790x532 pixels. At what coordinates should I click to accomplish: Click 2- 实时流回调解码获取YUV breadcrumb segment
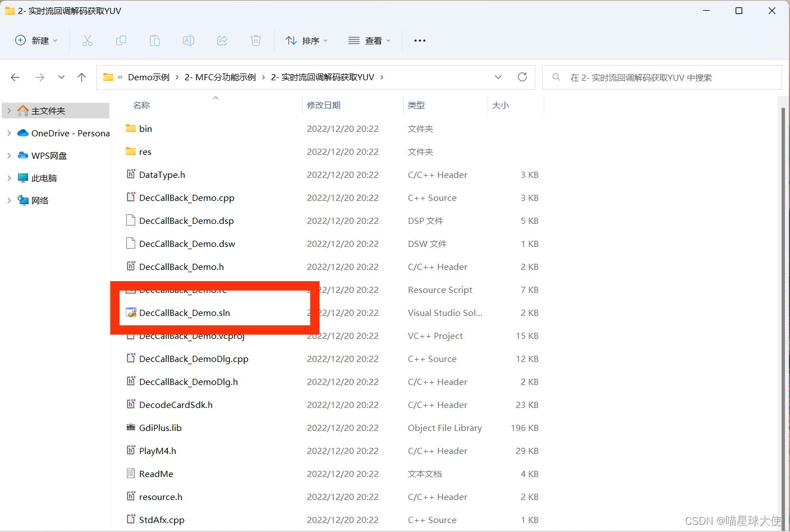coord(323,77)
